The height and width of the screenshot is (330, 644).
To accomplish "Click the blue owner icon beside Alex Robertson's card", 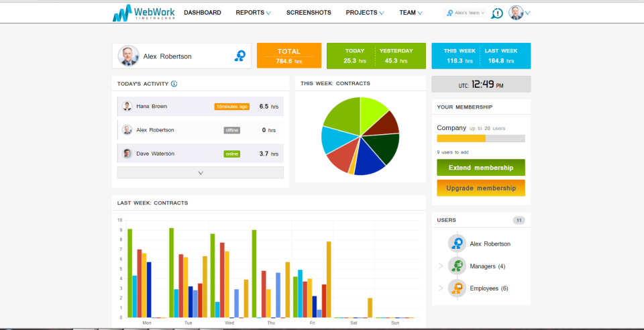I will (x=240, y=56).
